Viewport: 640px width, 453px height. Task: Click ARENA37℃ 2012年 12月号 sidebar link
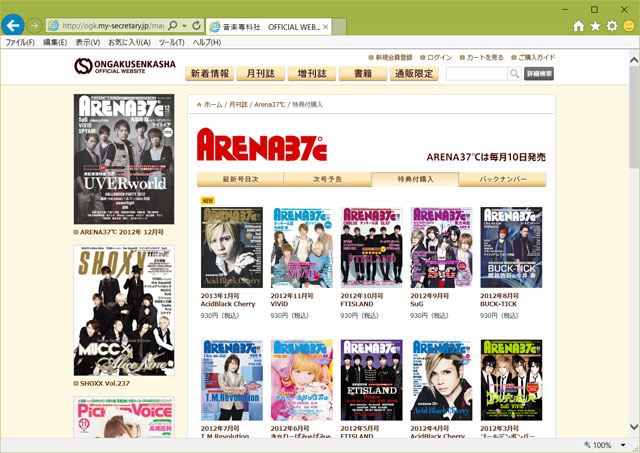[122, 232]
